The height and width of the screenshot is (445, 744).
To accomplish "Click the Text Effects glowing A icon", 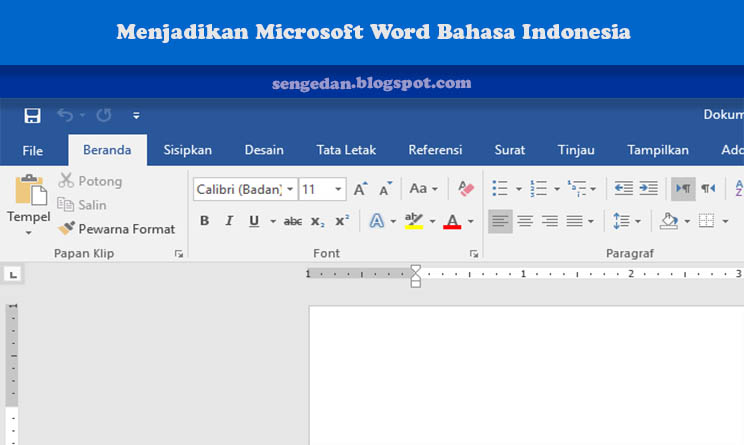I will (377, 221).
